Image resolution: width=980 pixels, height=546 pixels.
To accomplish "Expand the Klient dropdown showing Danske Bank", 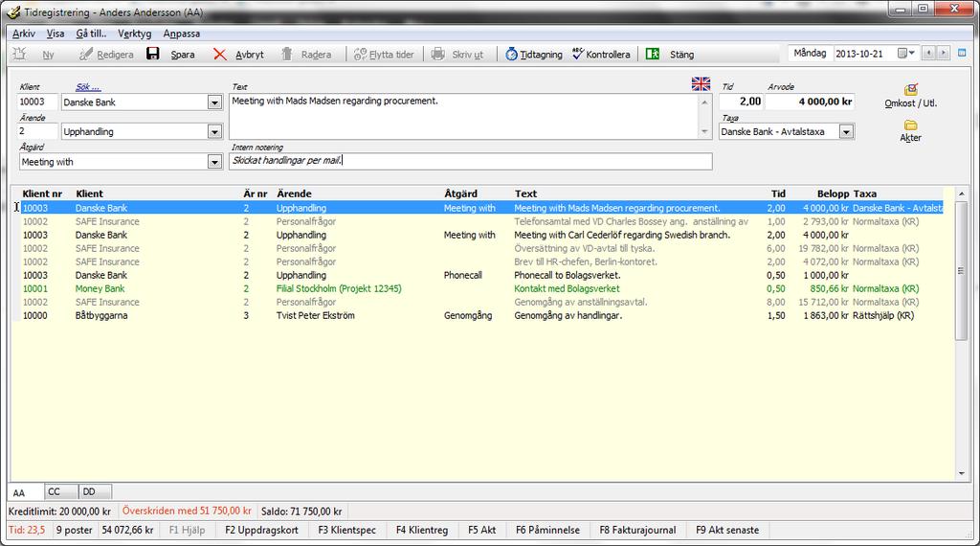I will coord(214,102).
